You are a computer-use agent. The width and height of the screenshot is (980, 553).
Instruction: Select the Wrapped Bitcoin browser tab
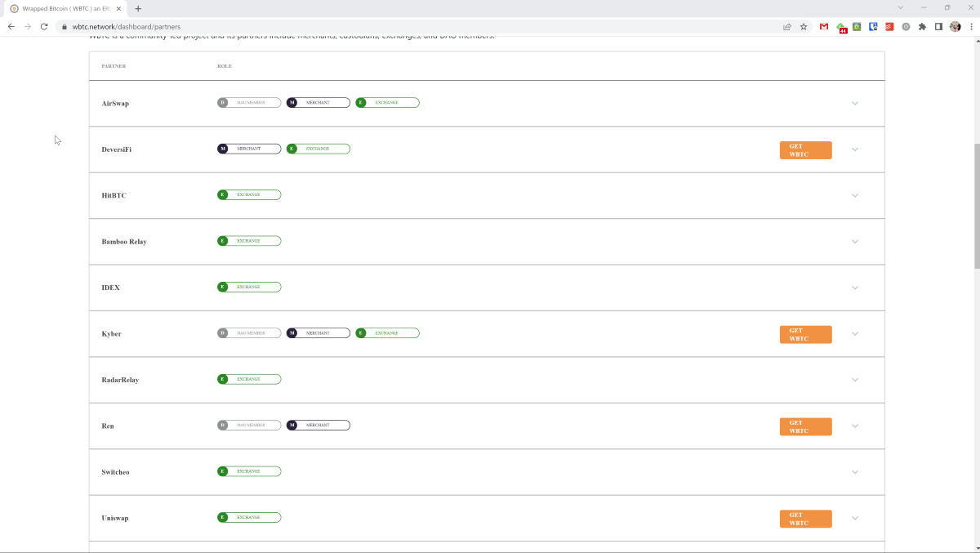point(65,8)
